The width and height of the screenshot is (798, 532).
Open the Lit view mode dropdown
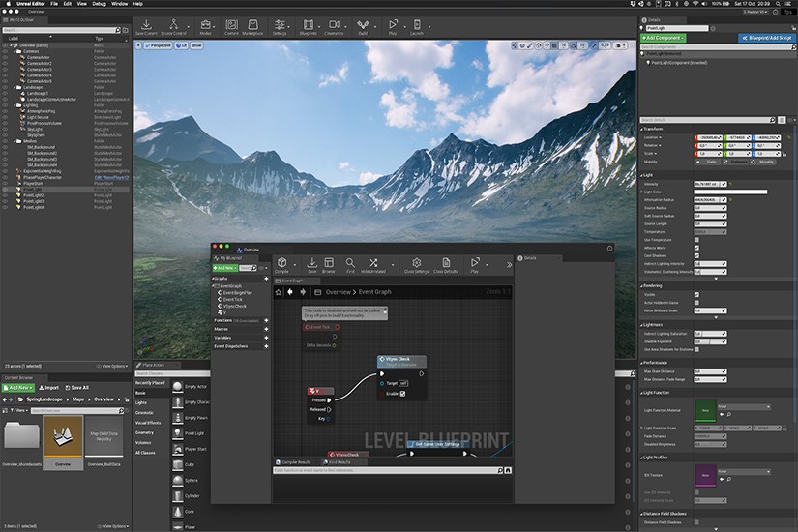pos(182,45)
